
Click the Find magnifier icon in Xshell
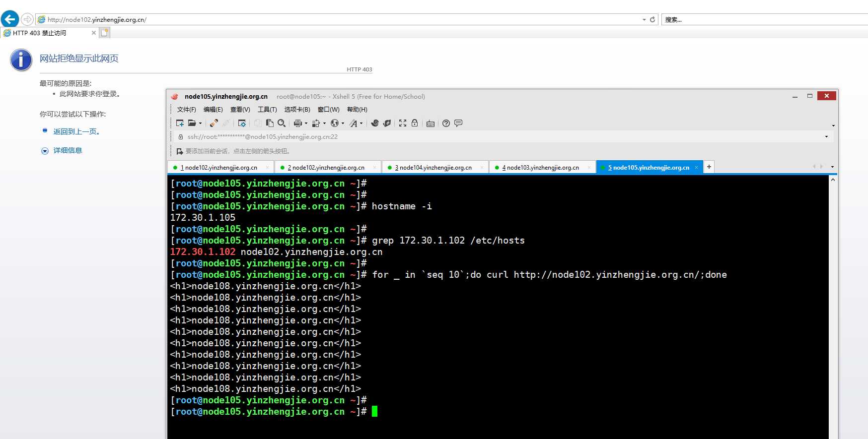coord(282,123)
